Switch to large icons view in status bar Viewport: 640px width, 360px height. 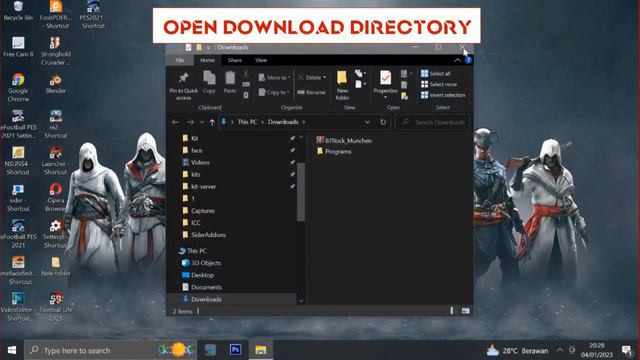[x=465, y=311]
